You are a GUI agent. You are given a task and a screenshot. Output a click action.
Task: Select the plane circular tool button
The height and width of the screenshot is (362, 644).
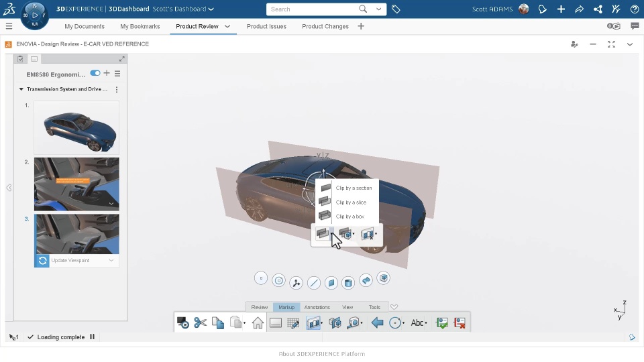pos(331,282)
